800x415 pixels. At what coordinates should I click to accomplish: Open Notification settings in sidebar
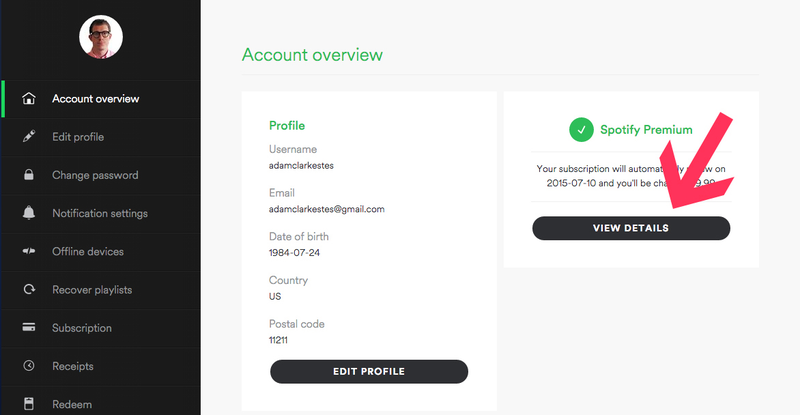point(100,213)
